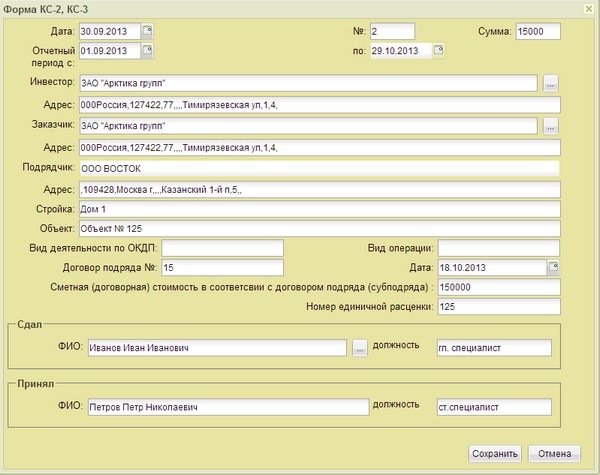This screenshot has height=475, width=600.
Task: Focus the Сметная стоимость field 150000
Action: click(499, 287)
